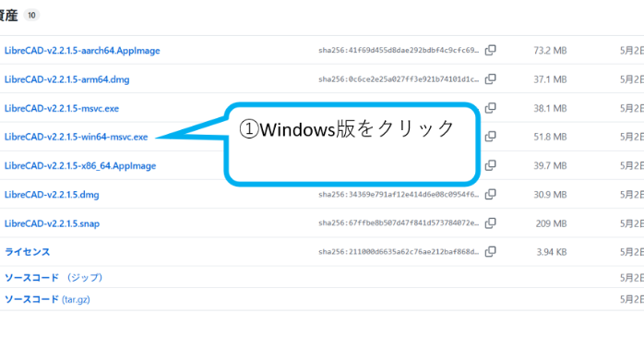Click the 51.8 MB size value
Image resolution: width=644 pixels, height=337 pixels.
(550, 137)
